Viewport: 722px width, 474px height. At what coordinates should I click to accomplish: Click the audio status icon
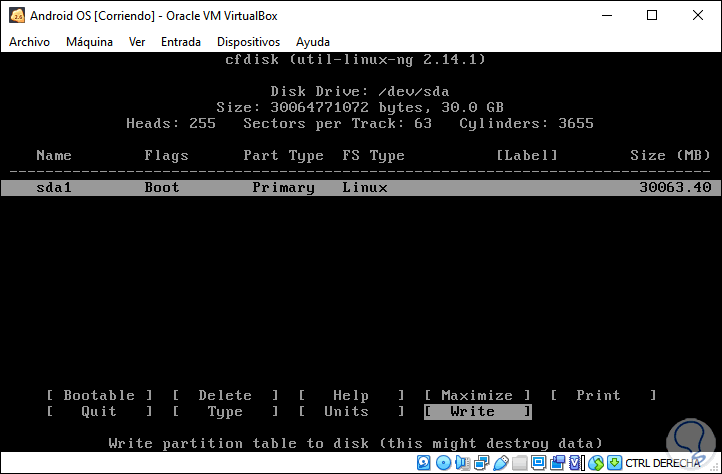click(x=463, y=462)
